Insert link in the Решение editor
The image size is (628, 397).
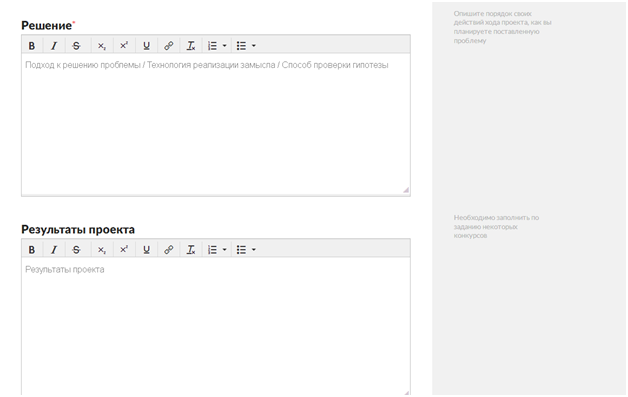pyautogui.click(x=169, y=46)
